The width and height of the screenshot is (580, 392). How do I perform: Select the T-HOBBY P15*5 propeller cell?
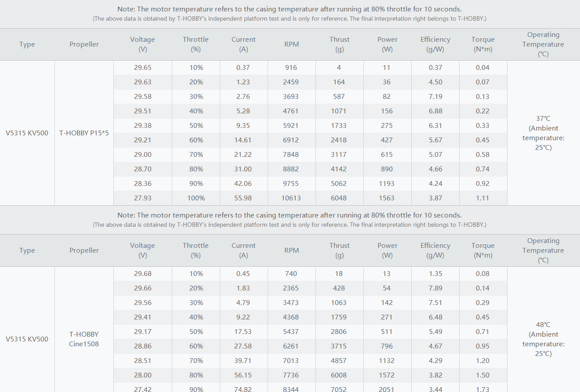tap(84, 133)
